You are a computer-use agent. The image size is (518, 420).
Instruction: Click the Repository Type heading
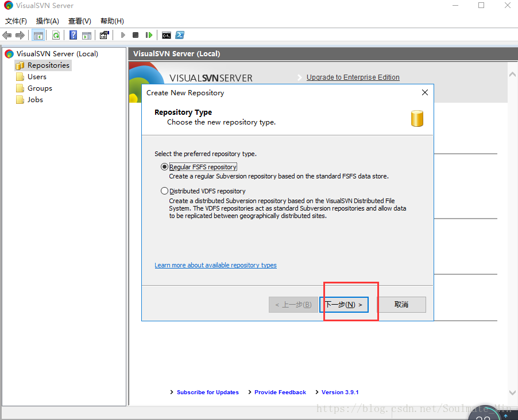click(183, 112)
